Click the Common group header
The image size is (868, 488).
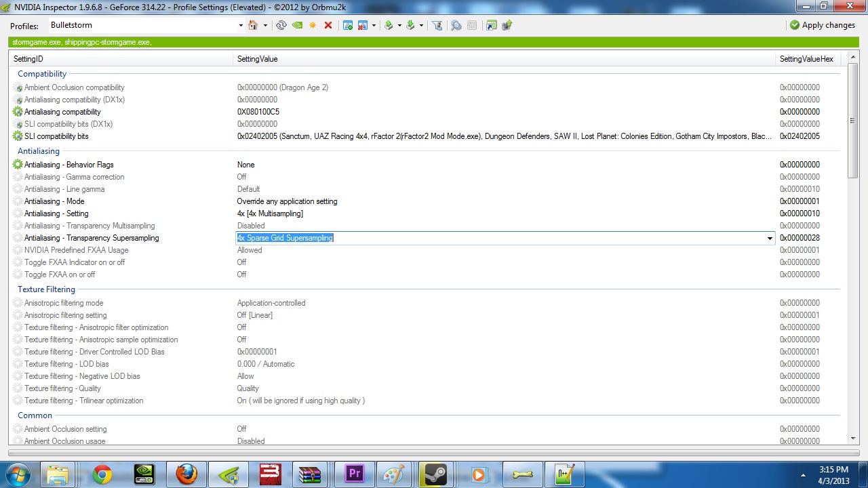point(35,415)
